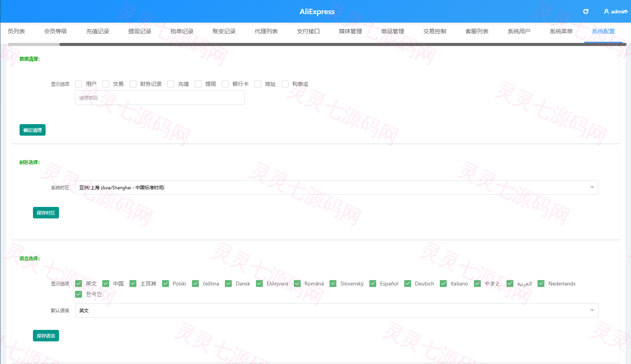
Task: Click the 保存语言 button
Action: click(x=46, y=336)
